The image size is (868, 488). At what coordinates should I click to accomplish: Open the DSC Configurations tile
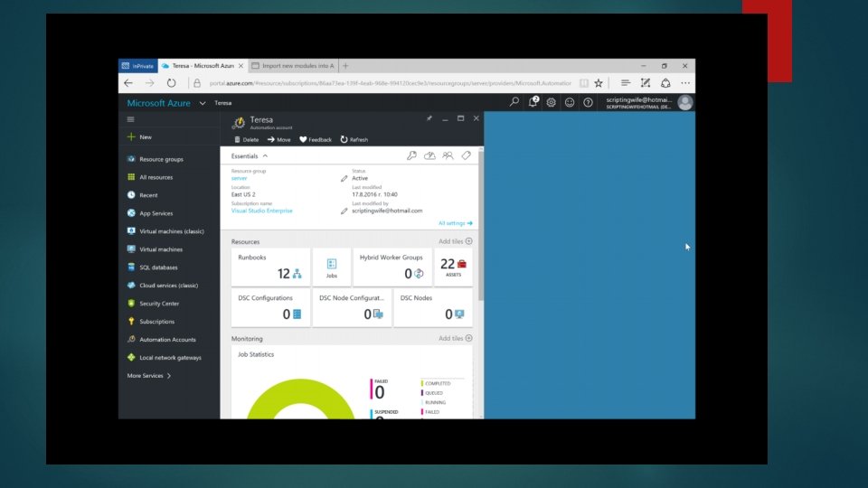pos(270,307)
